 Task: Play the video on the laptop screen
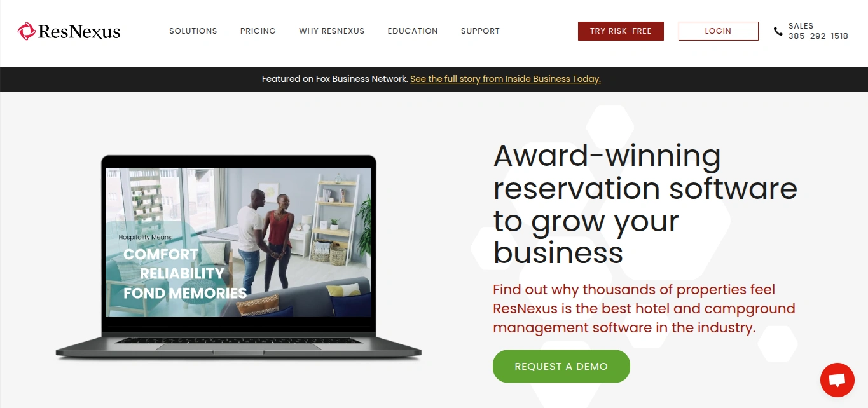[x=238, y=242]
